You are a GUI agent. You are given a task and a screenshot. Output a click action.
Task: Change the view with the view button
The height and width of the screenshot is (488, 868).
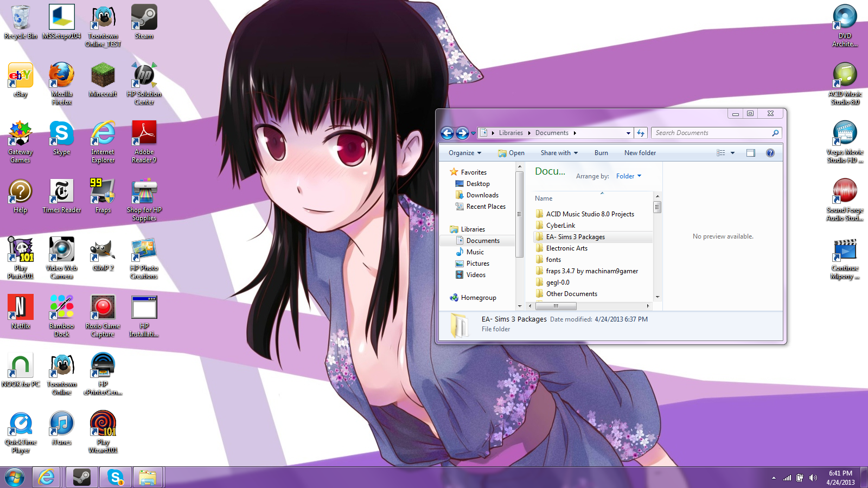tap(721, 153)
